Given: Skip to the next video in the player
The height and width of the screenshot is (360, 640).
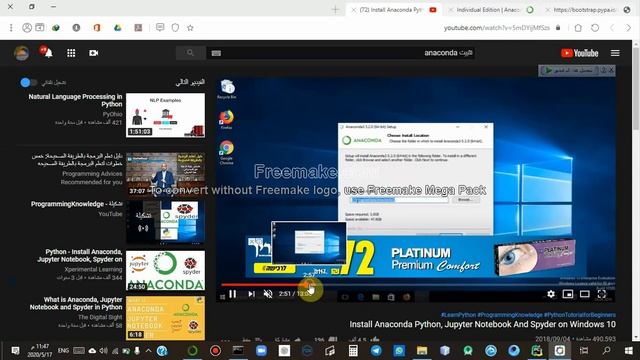Looking at the screenshot, I should pyautogui.click(x=251, y=294).
